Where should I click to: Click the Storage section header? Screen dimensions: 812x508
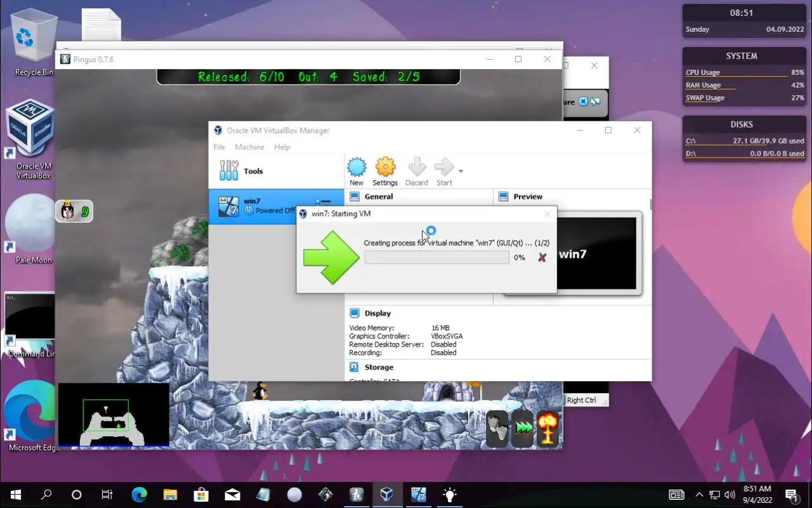click(x=379, y=367)
